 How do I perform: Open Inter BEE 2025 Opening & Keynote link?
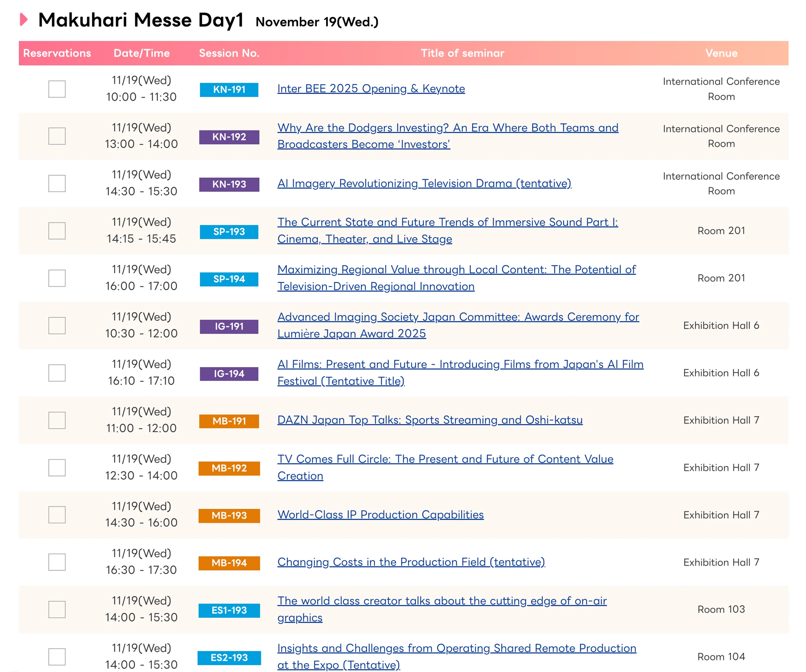(x=371, y=89)
